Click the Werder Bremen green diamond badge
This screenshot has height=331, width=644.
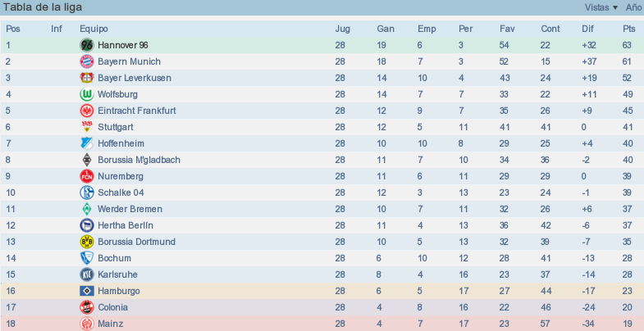point(87,209)
